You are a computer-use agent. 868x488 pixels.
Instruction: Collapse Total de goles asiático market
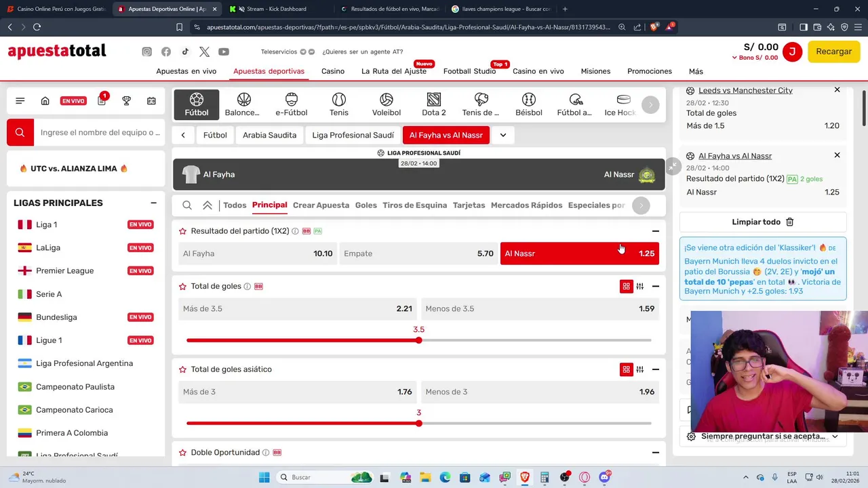656,369
